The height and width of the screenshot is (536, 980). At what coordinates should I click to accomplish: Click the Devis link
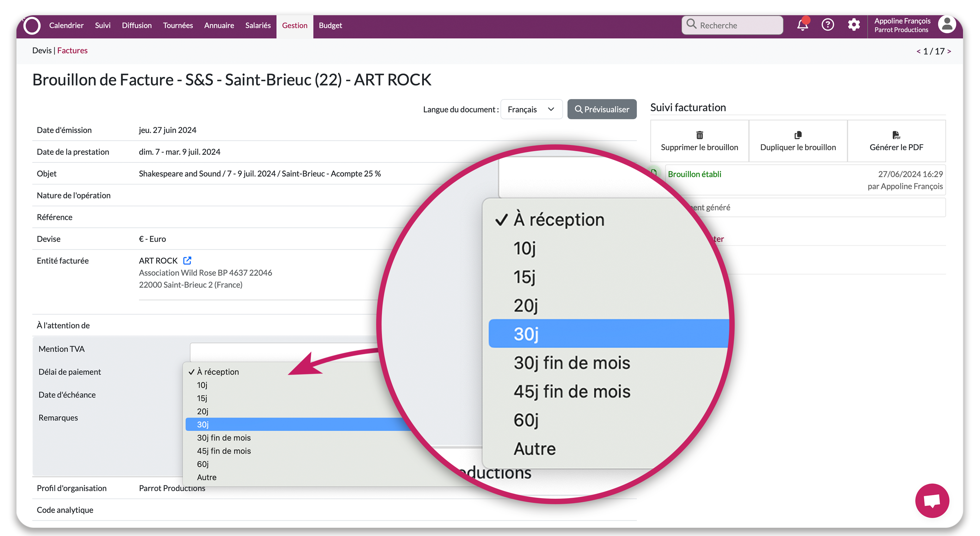[x=42, y=51]
